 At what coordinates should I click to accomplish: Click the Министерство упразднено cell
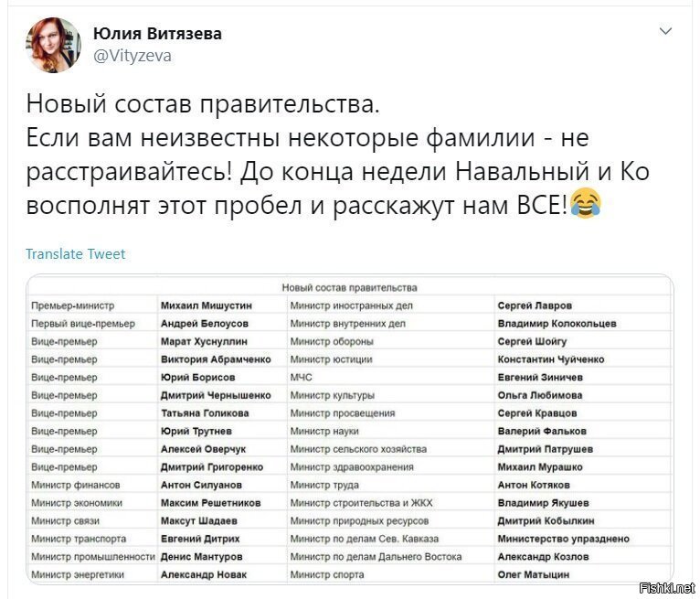pyautogui.click(x=564, y=539)
